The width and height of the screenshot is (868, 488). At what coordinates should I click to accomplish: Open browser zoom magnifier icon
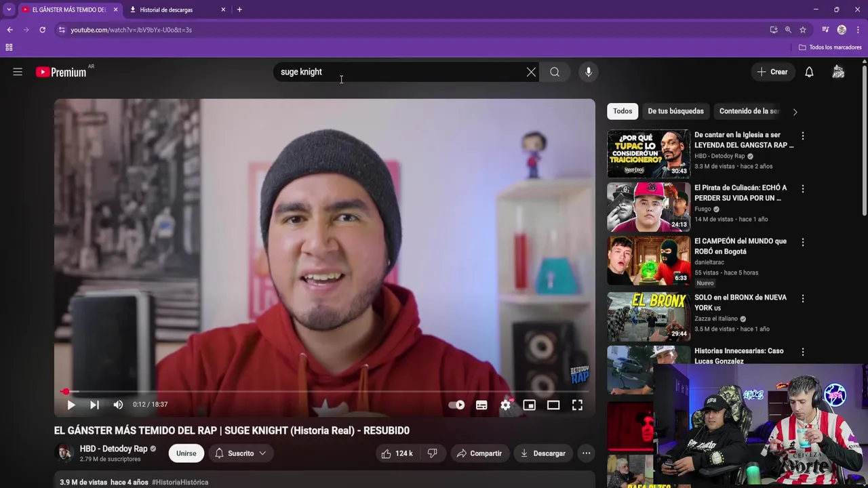pyautogui.click(x=788, y=30)
